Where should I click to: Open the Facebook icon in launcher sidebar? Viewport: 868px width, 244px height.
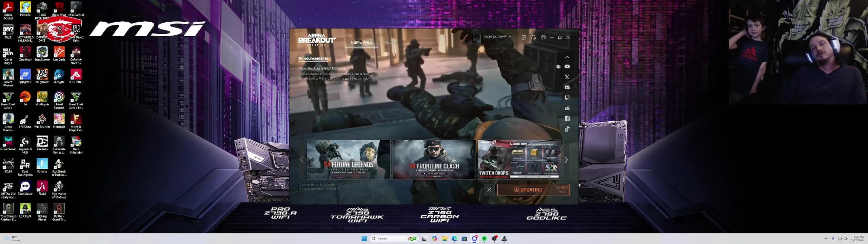[567, 118]
